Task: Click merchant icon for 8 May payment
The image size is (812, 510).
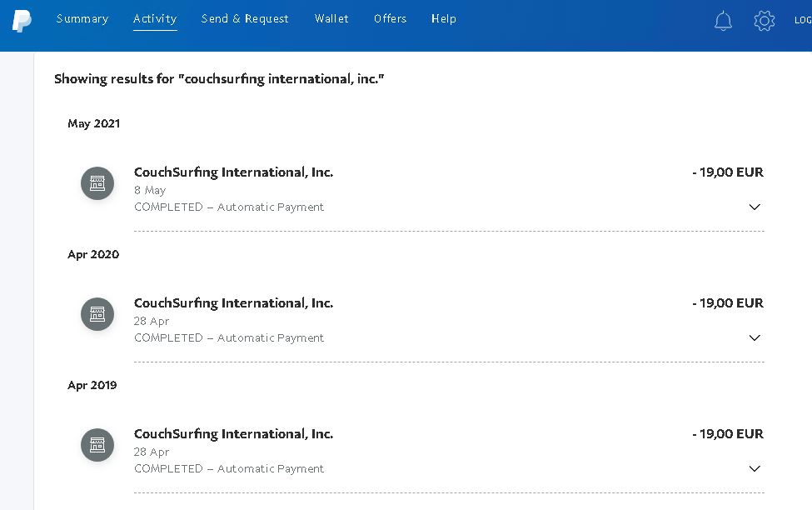Action: click(97, 183)
